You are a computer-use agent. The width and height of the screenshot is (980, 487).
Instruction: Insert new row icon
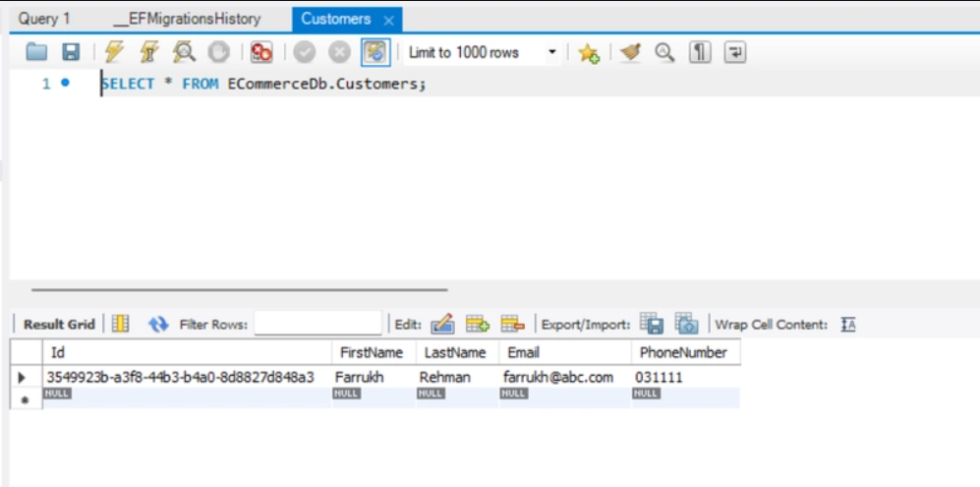(478, 325)
